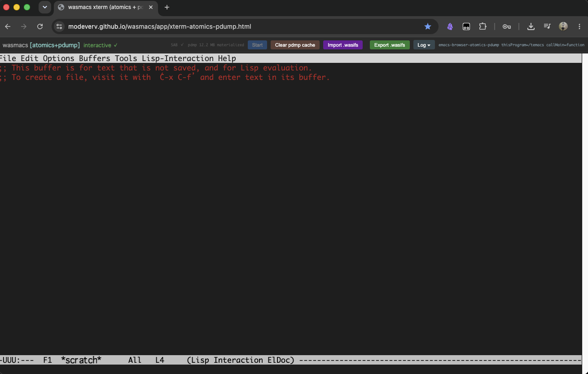Click Clear pdmp cache button
The width and height of the screenshot is (588, 374).
pos(295,45)
